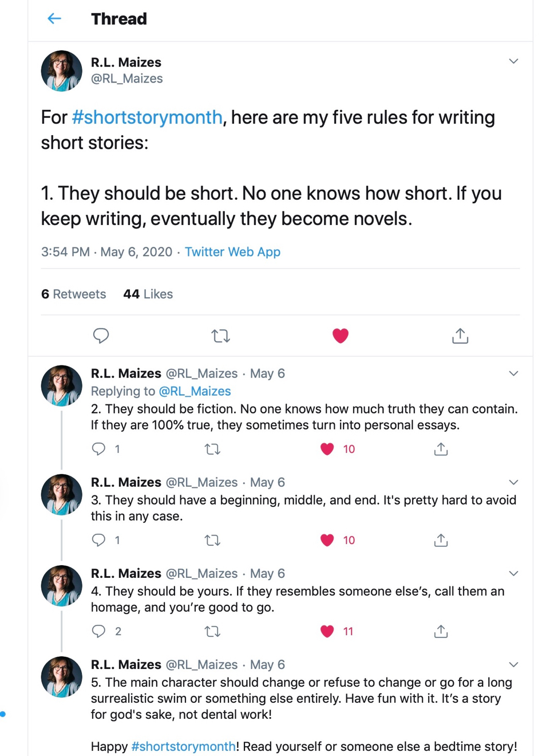
Task: View the 44 Likes list
Action: pyautogui.click(x=148, y=294)
